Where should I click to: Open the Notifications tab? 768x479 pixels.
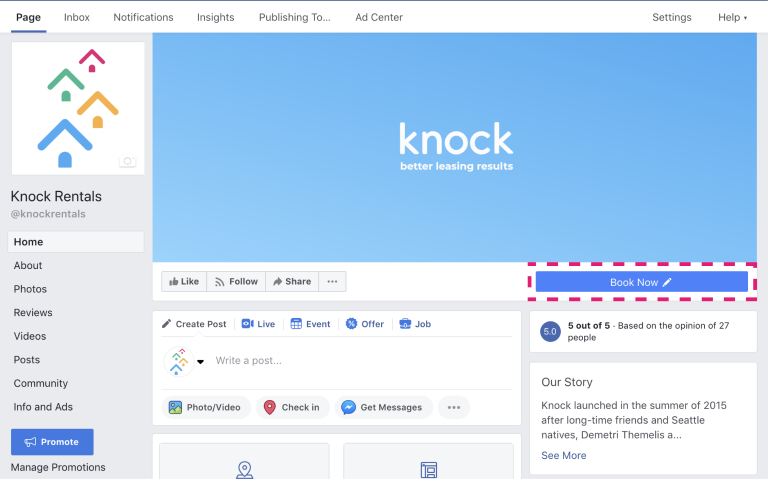(x=144, y=17)
